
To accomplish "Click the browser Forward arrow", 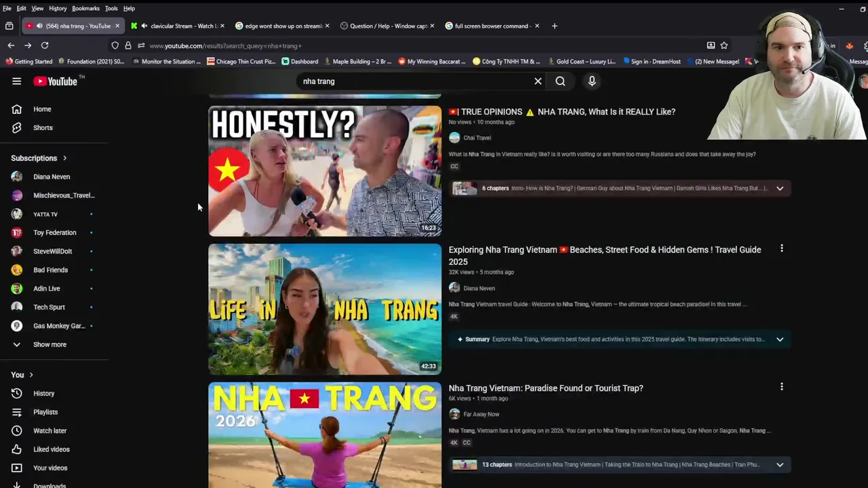I will [x=28, y=45].
